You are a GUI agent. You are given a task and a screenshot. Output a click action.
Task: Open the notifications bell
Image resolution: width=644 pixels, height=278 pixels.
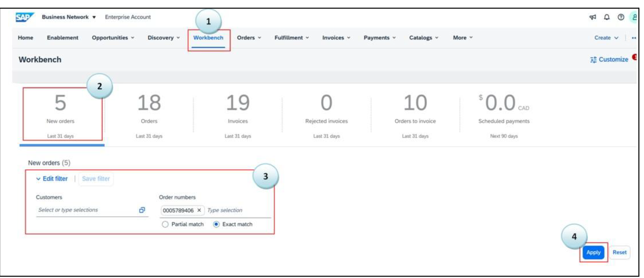coord(606,17)
